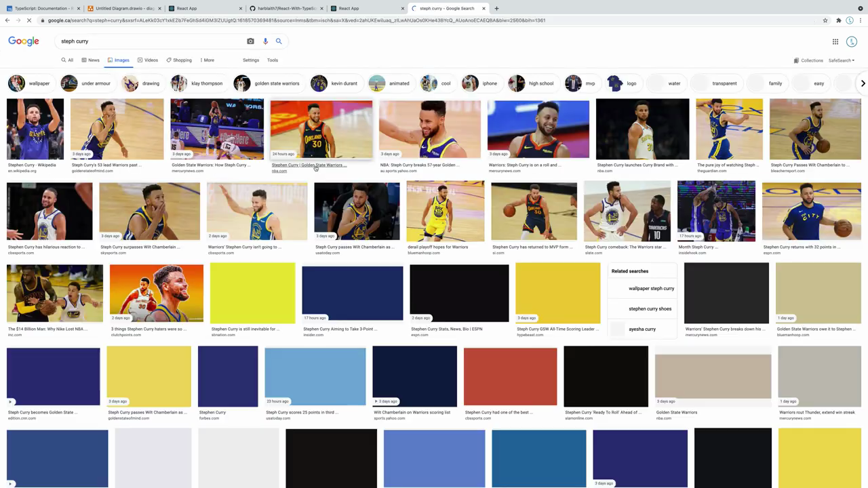Open Stephen Curry - Wikipedia result link
This screenshot has width=868, height=488.
tap(32, 165)
